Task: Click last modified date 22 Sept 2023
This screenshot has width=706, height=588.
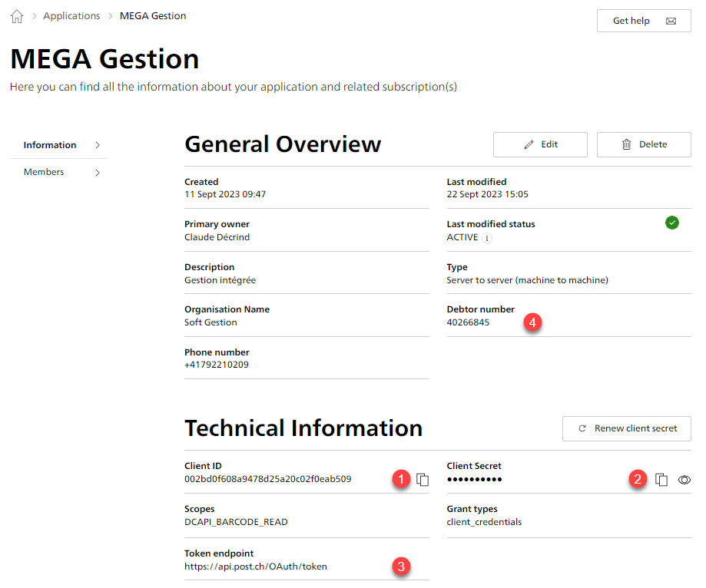Action: (488, 194)
